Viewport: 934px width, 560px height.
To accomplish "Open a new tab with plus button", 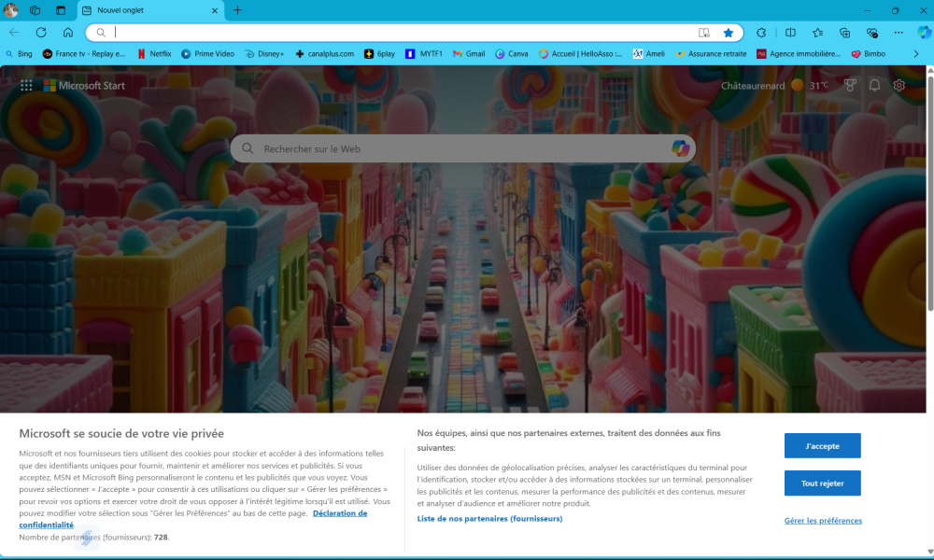I will (x=237, y=10).
